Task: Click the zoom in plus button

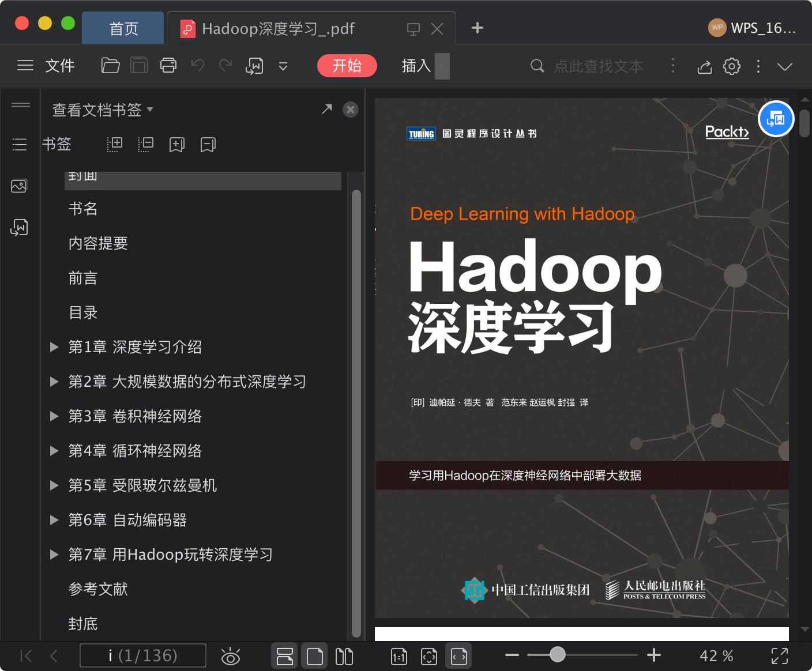Action: pos(654,655)
